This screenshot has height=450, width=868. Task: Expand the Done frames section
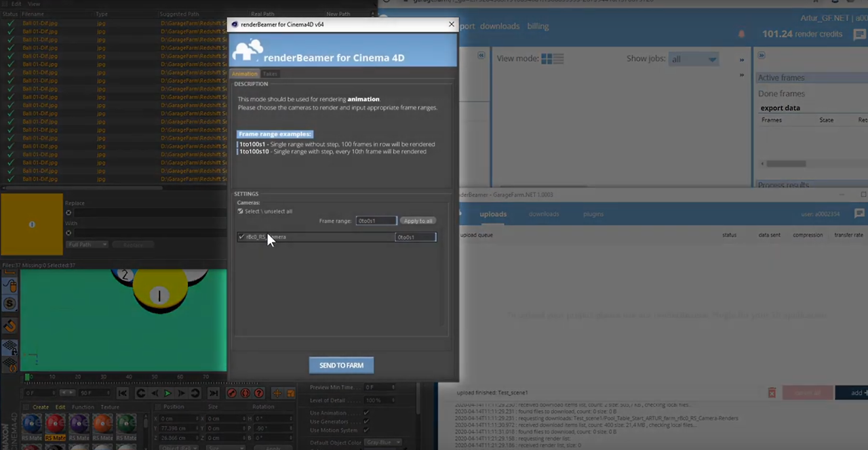tap(781, 94)
